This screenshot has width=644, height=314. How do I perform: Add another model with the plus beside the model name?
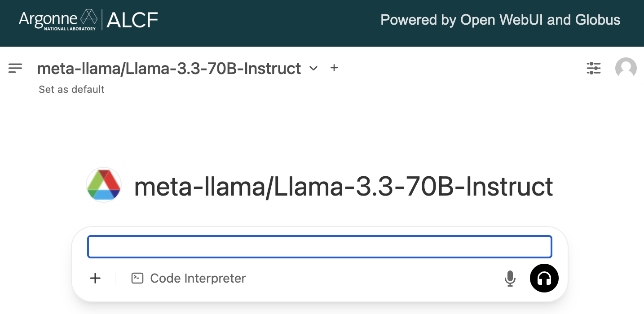pyautogui.click(x=334, y=68)
